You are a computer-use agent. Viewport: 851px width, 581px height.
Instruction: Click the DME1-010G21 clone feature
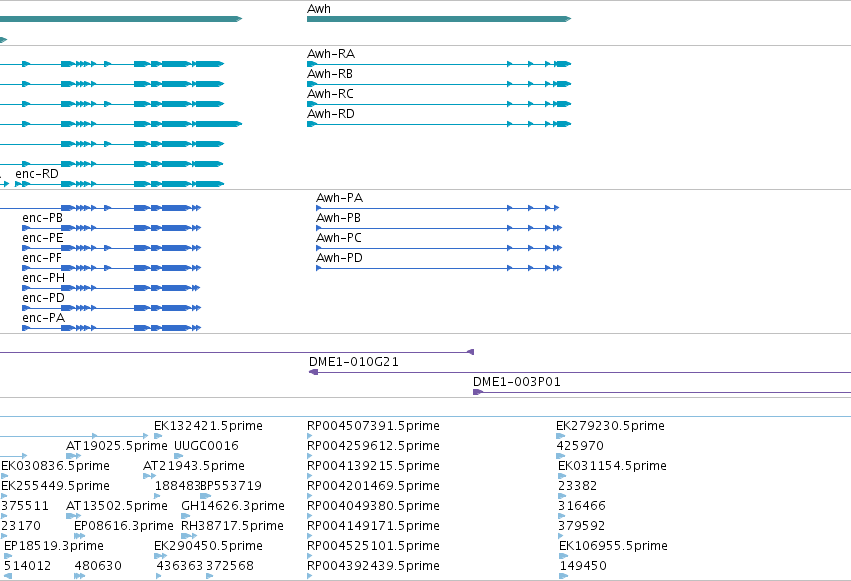point(580,372)
